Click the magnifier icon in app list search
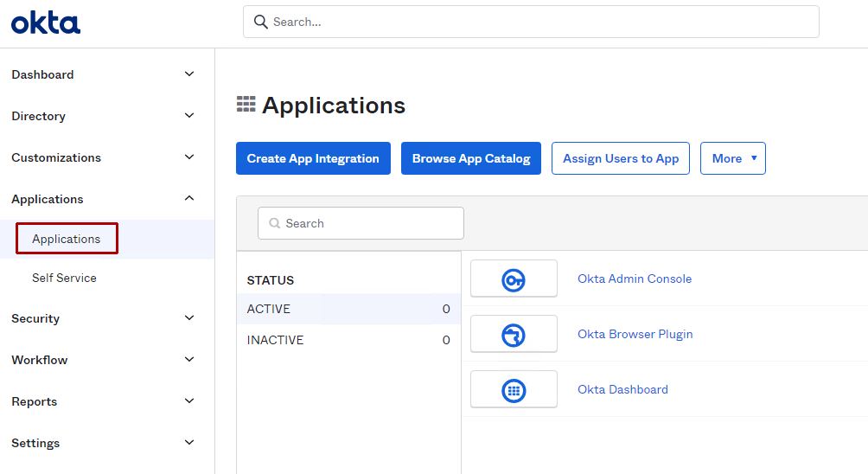The height and width of the screenshot is (474, 868). coord(275,223)
